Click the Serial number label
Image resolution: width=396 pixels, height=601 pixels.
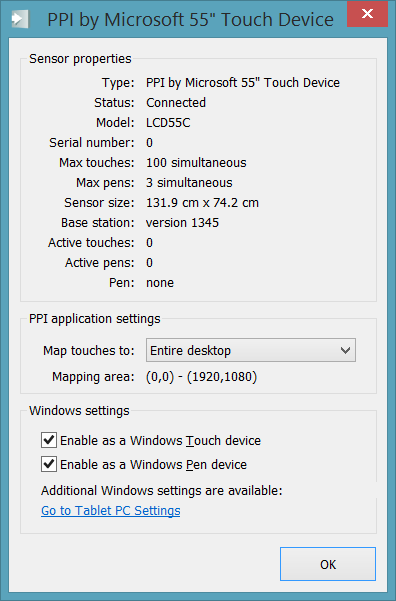coord(92,143)
